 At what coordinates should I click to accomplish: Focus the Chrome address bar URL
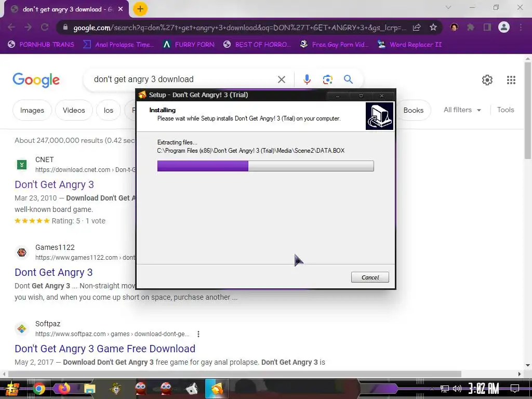[x=240, y=28]
